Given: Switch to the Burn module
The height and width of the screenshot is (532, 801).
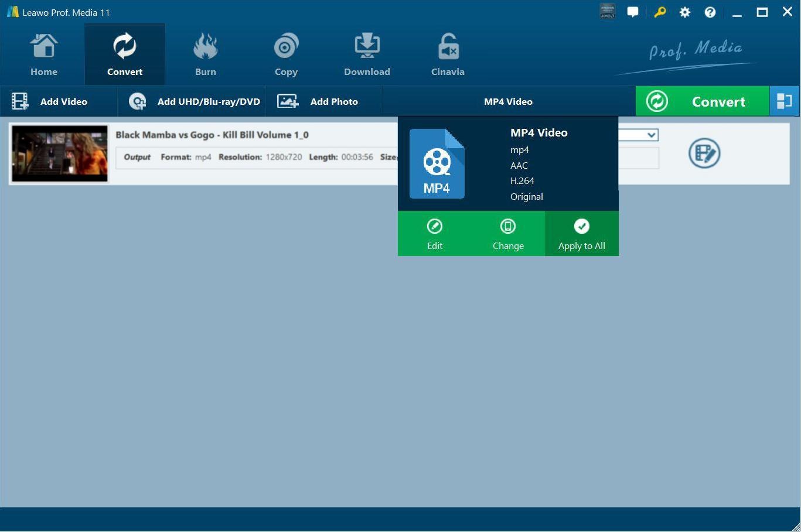Looking at the screenshot, I should (x=205, y=55).
